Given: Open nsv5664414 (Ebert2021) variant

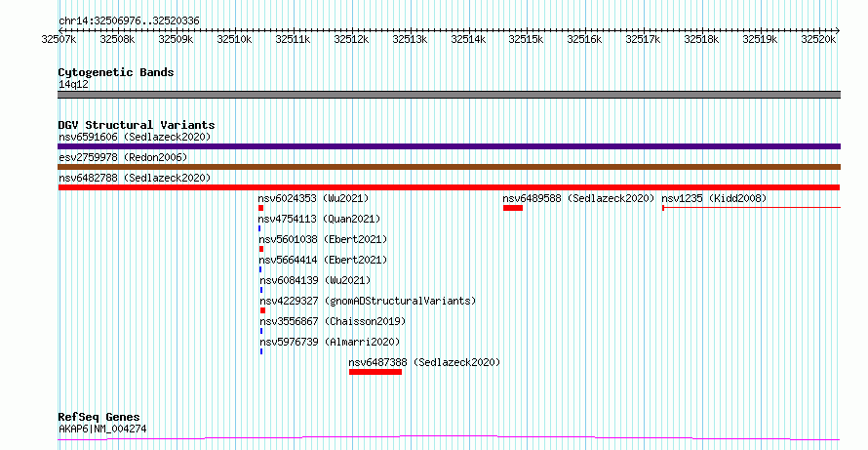Looking at the screenshot, I should [x=323, y=260].
